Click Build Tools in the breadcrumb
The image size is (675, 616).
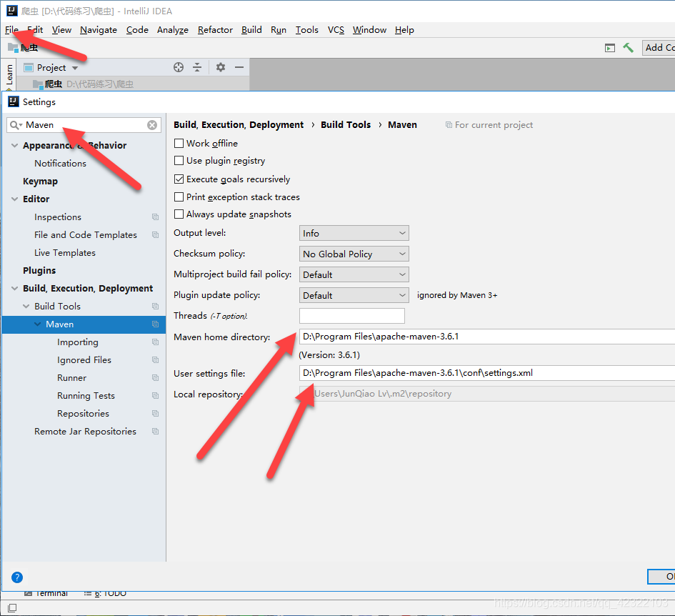pyautogui.click(x=346, y=124)
